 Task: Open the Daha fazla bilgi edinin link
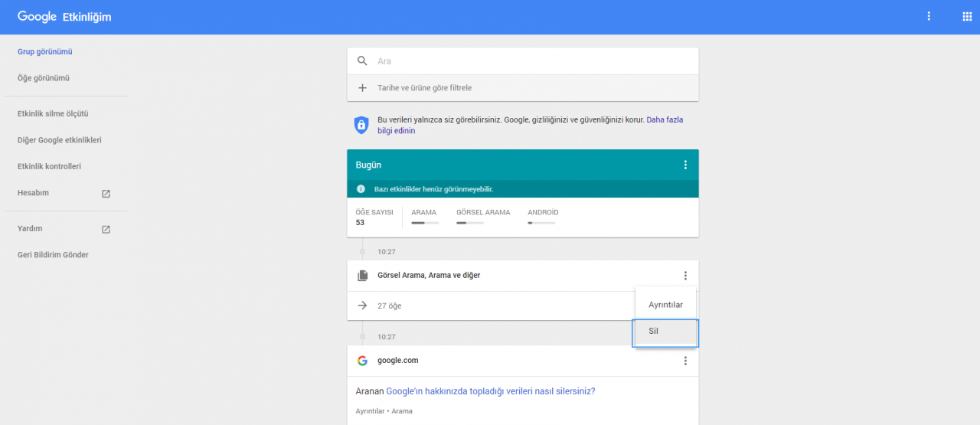pyautogui.click(x=664, y=120)
